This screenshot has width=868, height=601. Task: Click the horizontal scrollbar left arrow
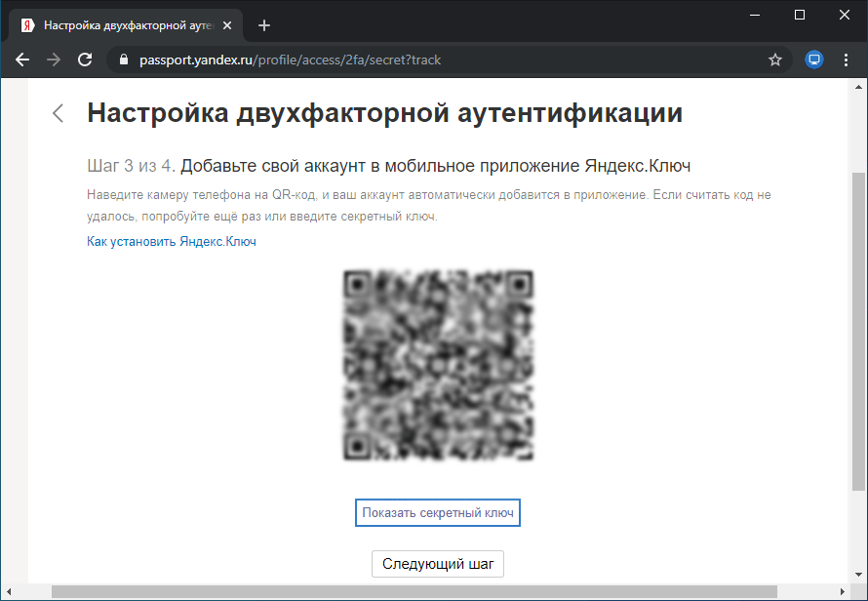[9, 592]
